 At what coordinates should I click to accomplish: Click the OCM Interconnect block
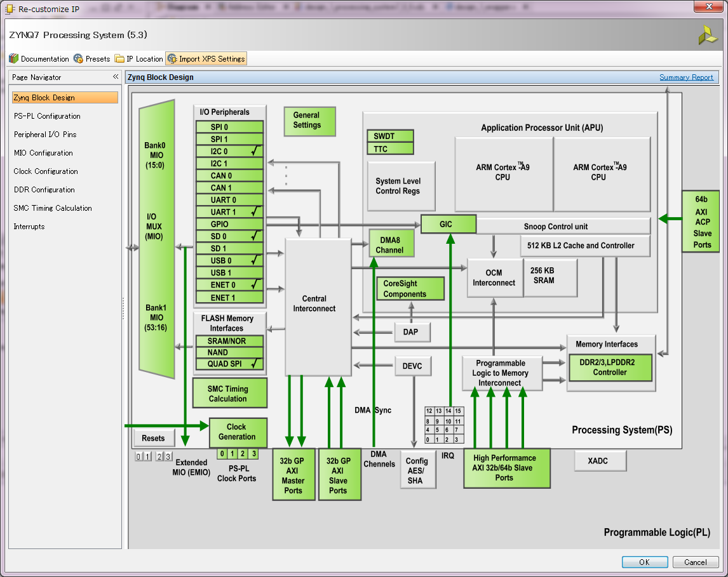495,277
